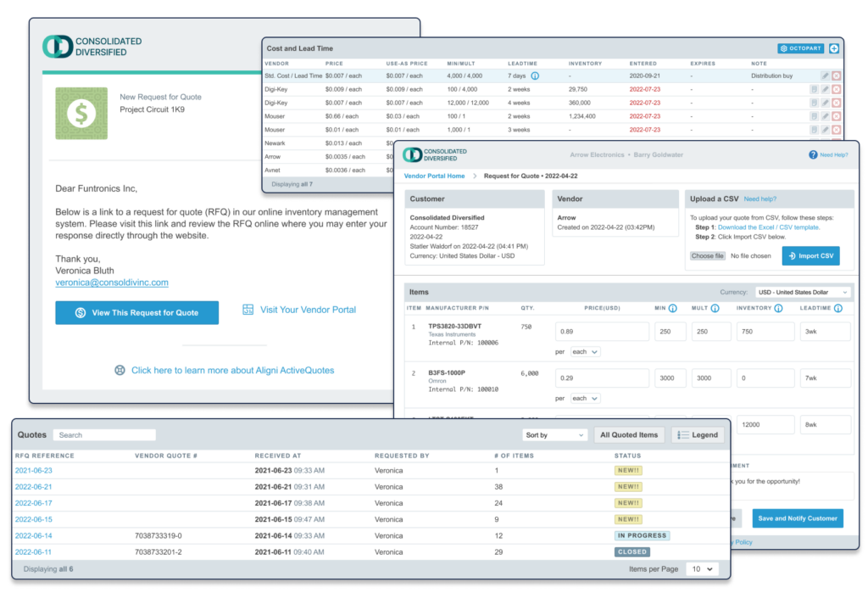Viewport: 868px width, 593px height.
Task: Delete the Digi-Key $0.009 price row
Action: [837, 89]
